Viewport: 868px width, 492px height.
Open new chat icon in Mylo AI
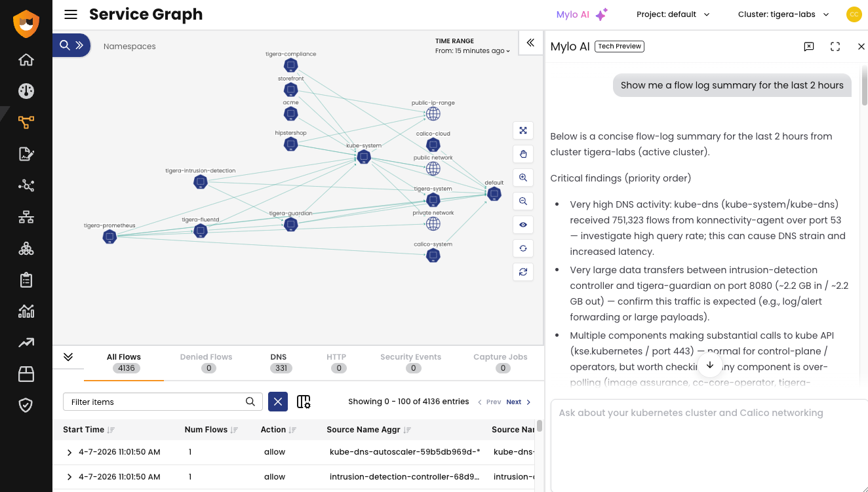tap(809, 47)
